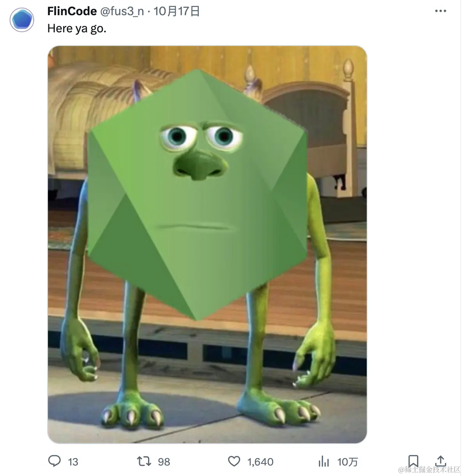
Task: Open the @fus3_n handle link
Action: pos(122,11)
